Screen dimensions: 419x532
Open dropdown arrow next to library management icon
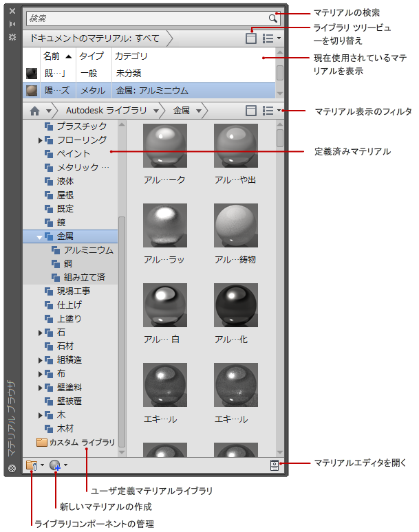coord(42,465)
